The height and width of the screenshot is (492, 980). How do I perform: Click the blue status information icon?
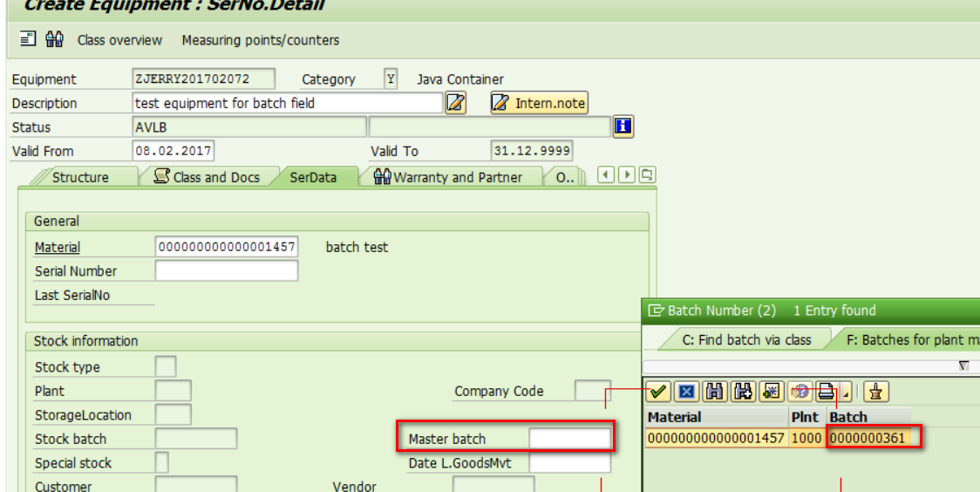coord(623,126)
